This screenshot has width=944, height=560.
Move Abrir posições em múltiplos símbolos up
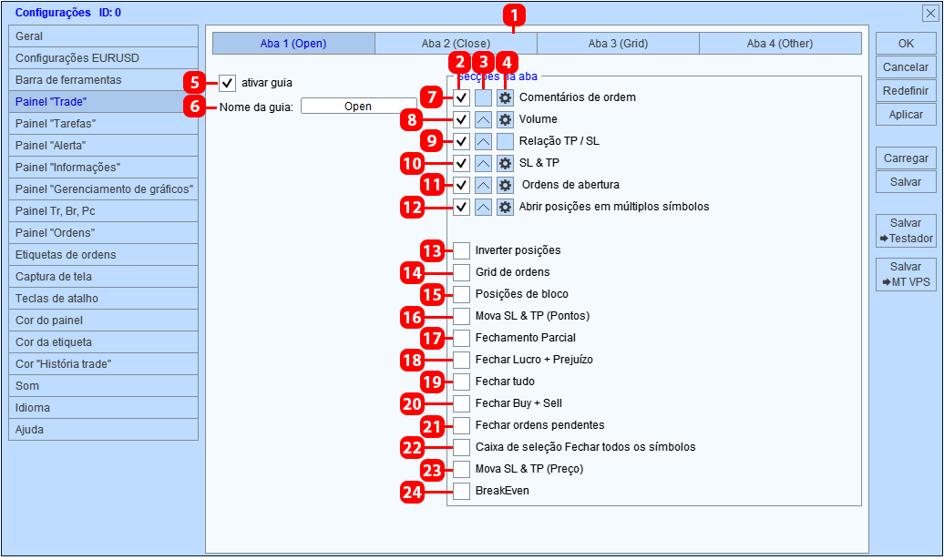coord(484,207)
